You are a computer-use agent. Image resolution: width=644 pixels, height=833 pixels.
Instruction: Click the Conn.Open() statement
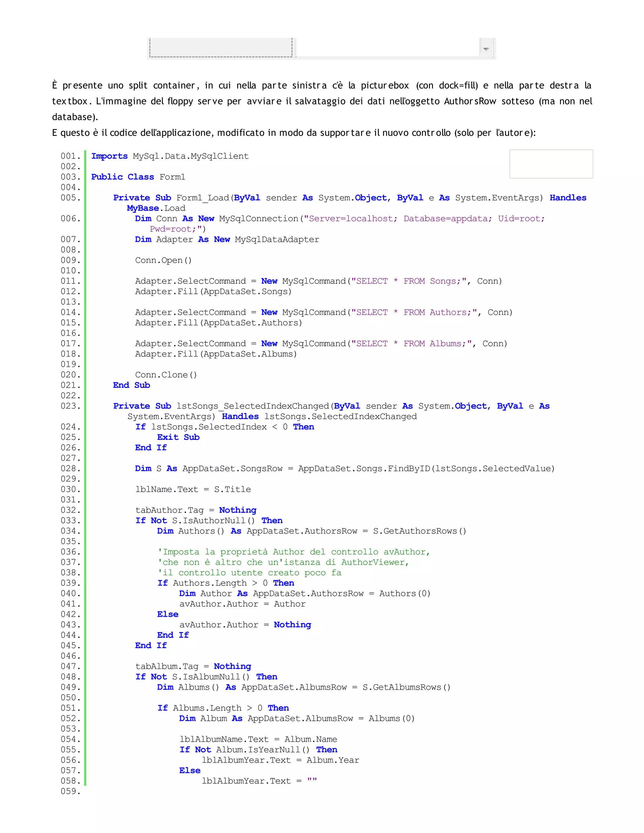(163, 260)
